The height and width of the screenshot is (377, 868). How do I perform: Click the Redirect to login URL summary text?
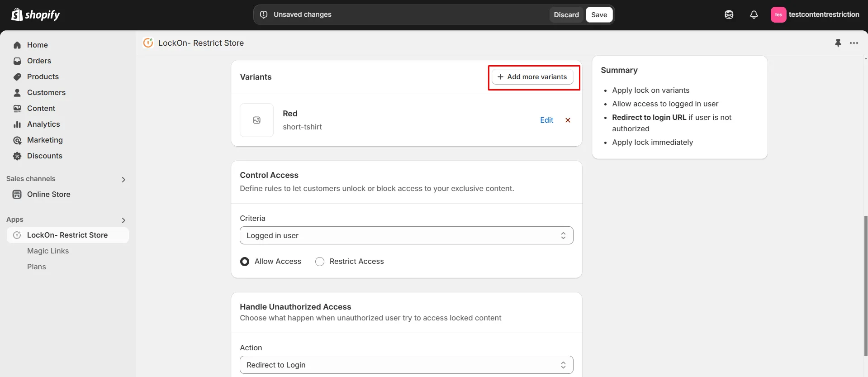pos(649,117)
